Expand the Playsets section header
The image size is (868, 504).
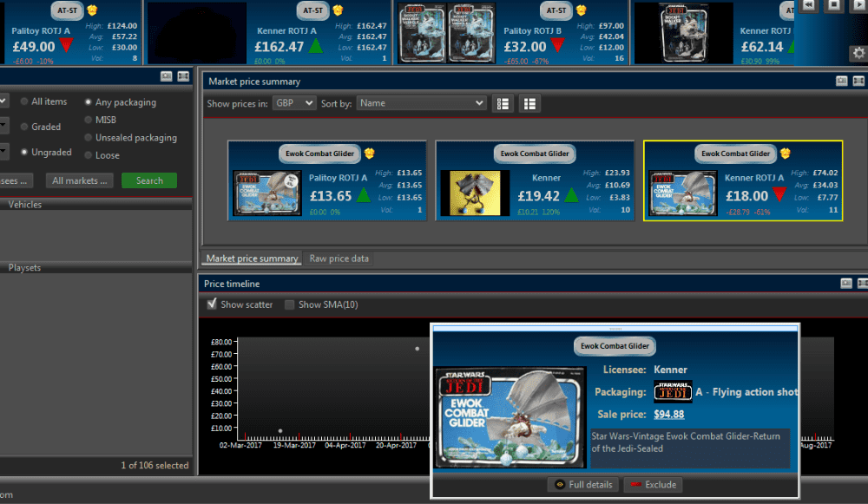click(95, 268)
